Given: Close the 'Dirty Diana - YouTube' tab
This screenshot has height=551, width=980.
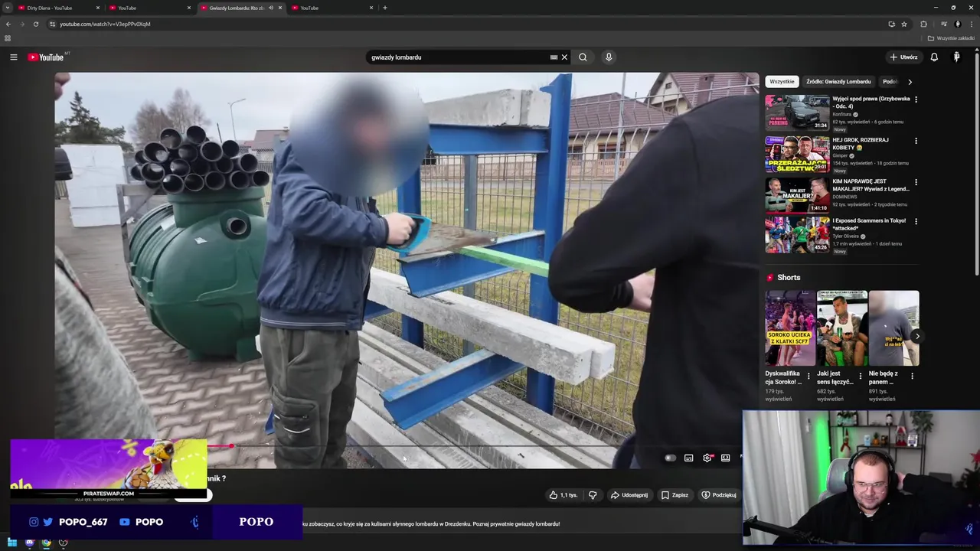Looking at the screenshot, I should (98, 8).
